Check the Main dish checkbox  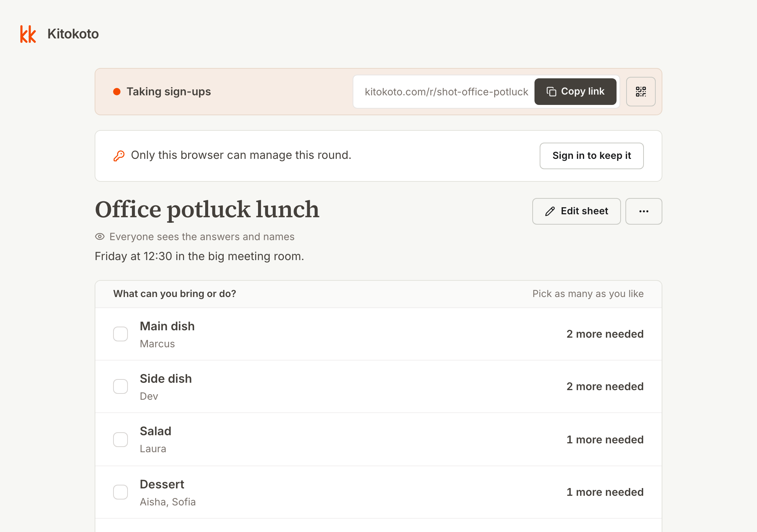[x=120, y=334]
